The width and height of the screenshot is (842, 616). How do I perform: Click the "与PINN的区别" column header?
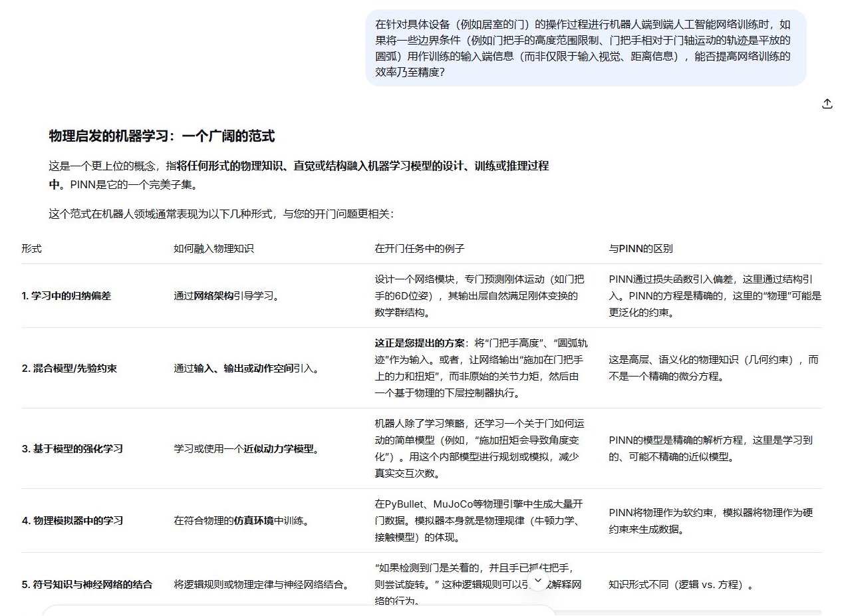point(640,248)
